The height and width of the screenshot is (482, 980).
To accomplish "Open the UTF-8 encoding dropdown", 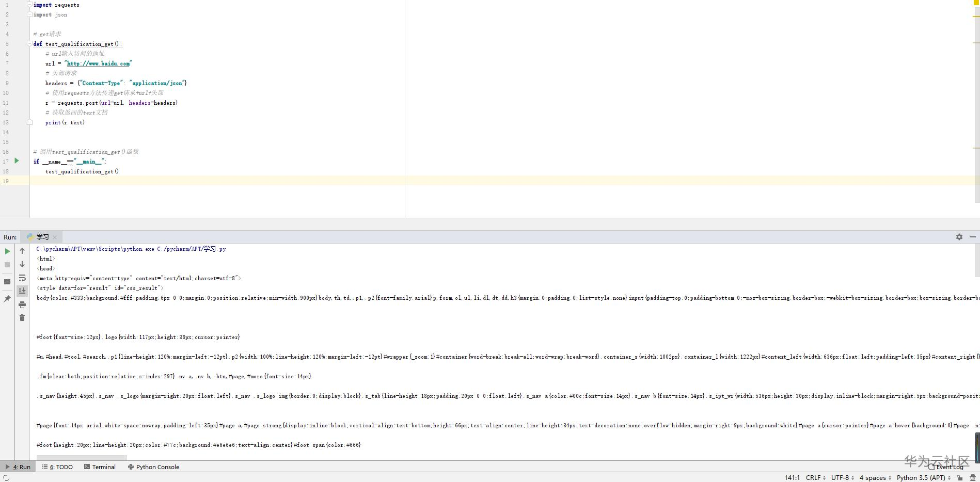I will coord(843,478).
